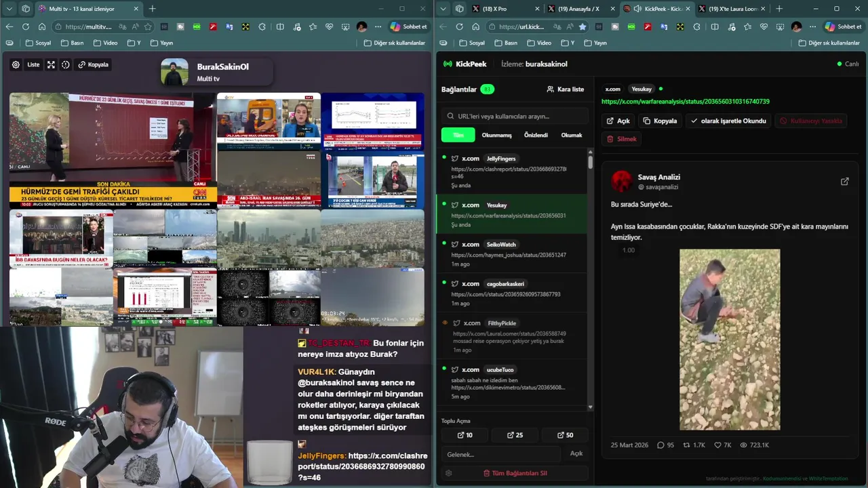
Task: Expand Diğer sık kullanılanlar in KickPeek window
Action: (828, 43)
